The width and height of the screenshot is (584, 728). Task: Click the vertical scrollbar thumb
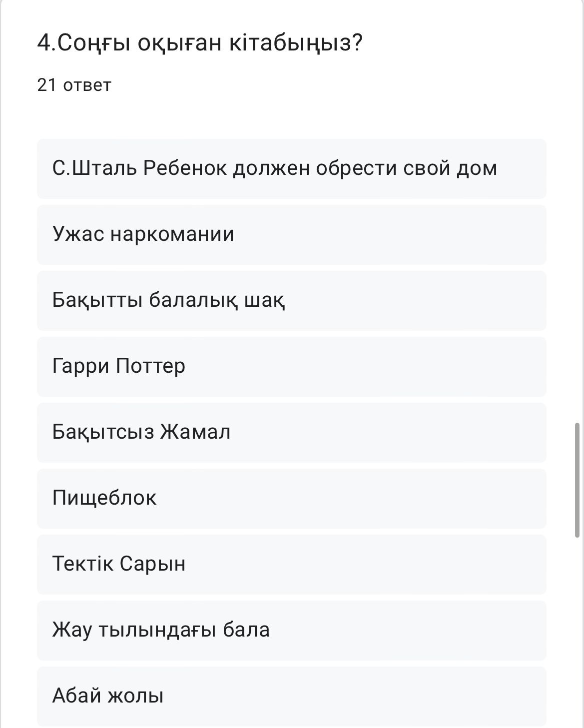[x=578, y=480]
